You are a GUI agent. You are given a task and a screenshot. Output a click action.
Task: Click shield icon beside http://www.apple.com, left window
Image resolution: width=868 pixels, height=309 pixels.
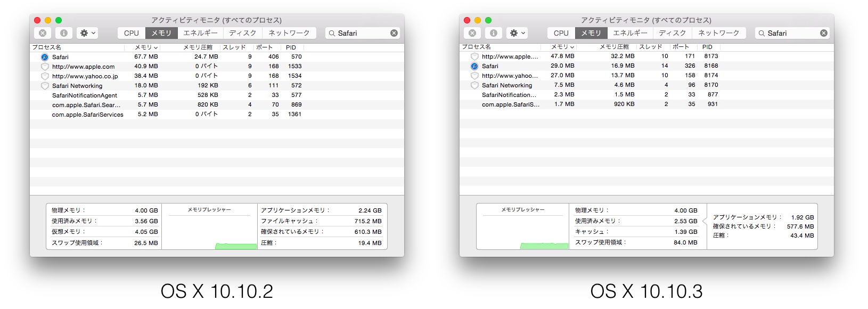coord(45,67)
